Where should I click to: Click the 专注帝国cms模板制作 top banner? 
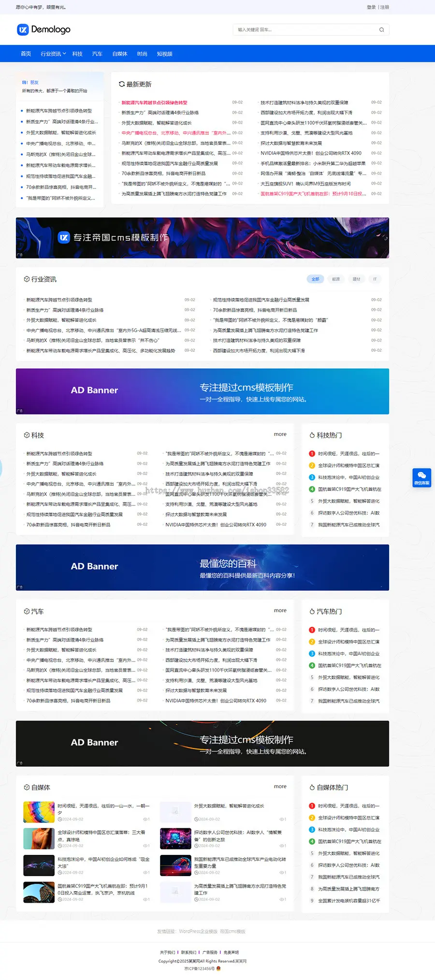point(203,238)
